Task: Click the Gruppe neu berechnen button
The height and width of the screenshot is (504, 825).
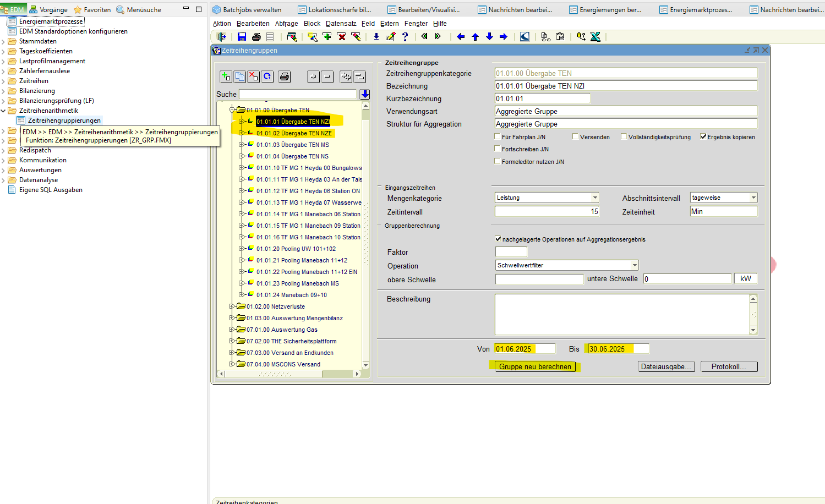Action: (x=535, y=366)
